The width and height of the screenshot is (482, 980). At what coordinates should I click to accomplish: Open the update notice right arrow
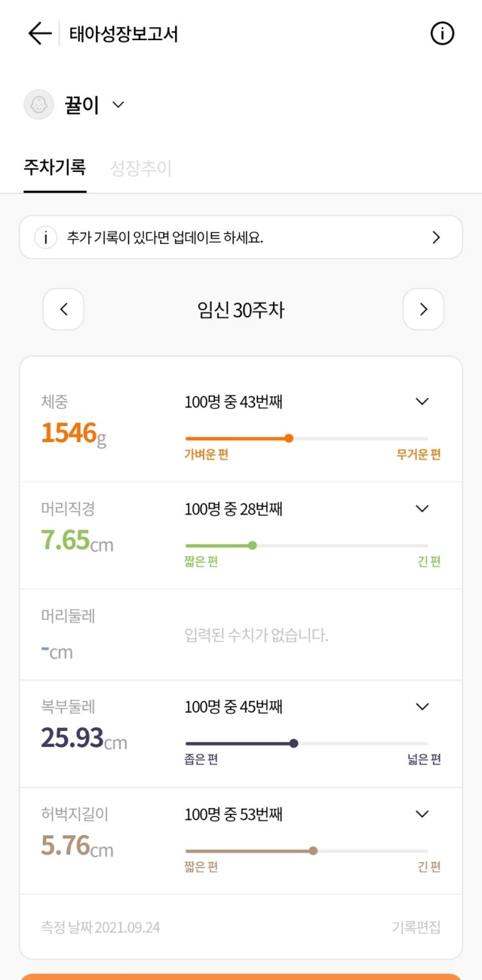pyautogui.click(x=436, y=238)
